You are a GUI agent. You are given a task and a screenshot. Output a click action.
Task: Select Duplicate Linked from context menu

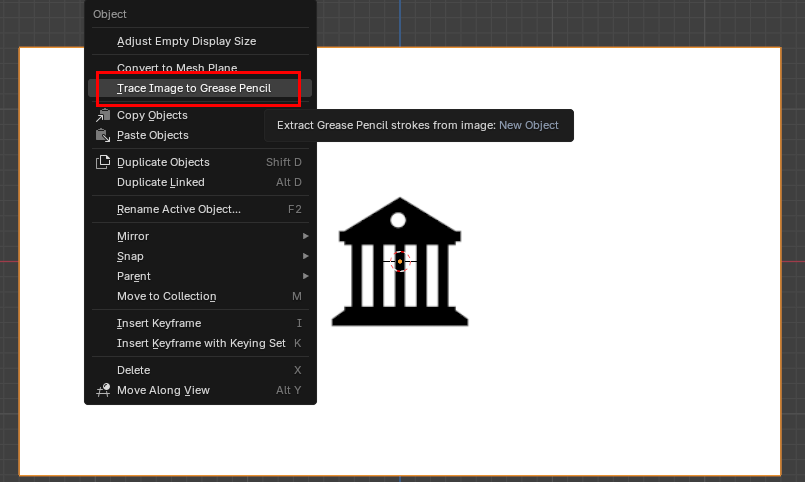pyautogui.click(x=160, y=182)
